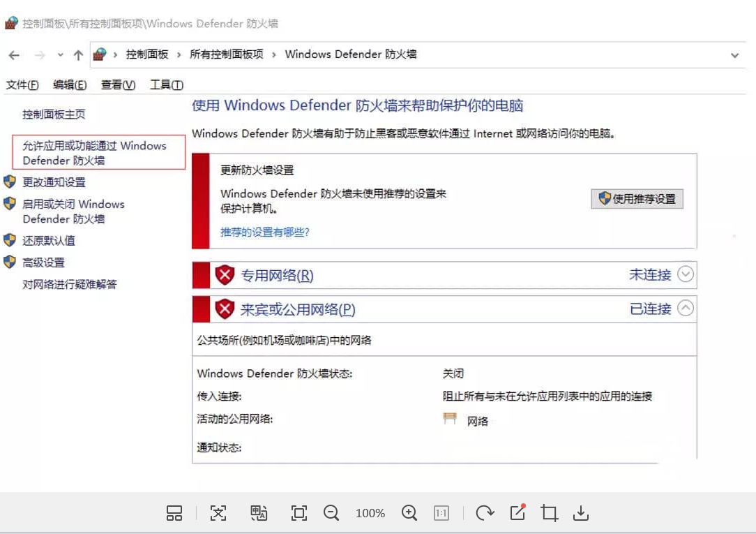
Task: Rotate the image using the rotate icon
Action: pyautogui.click(x=485, y=513)
